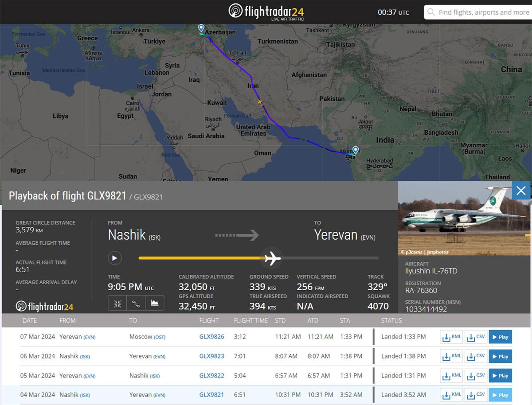Click the Flightradar24 logo in header
Viewport: 532px width, 405px height.
(x=266, y=12)
